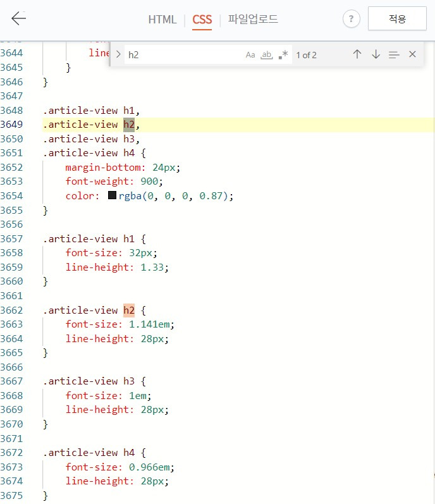Screen dimensions: 435x504
Task: Expand the replace field chevron
Action: pyautogui.click(x=118, y=54)
